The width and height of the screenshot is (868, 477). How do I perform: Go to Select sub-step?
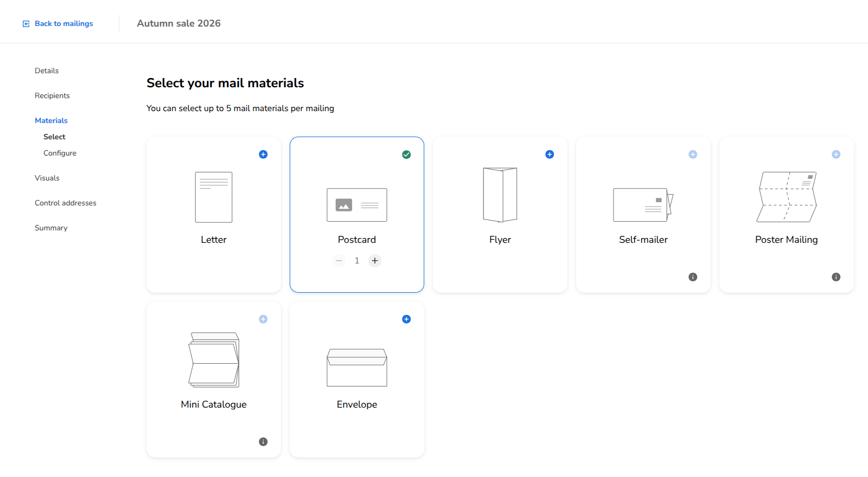coord(54,137)
